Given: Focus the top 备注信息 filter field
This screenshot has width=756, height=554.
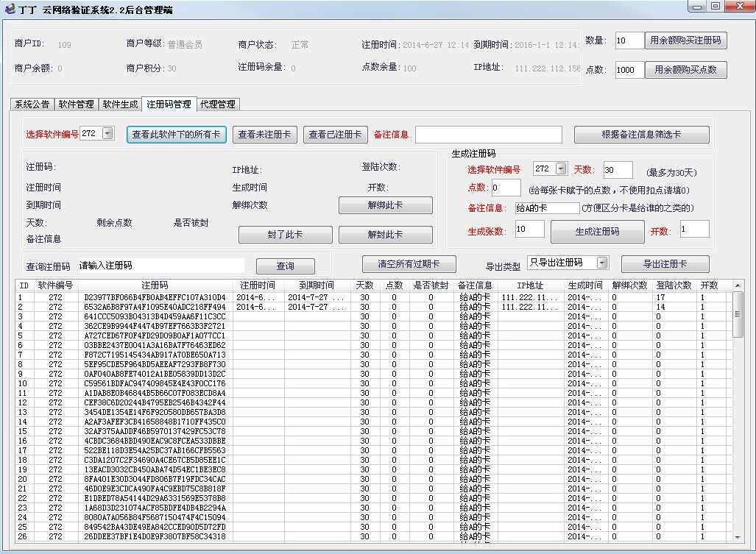Looking at the screenshot, I should pyautogui.click(x=488, y=135).
